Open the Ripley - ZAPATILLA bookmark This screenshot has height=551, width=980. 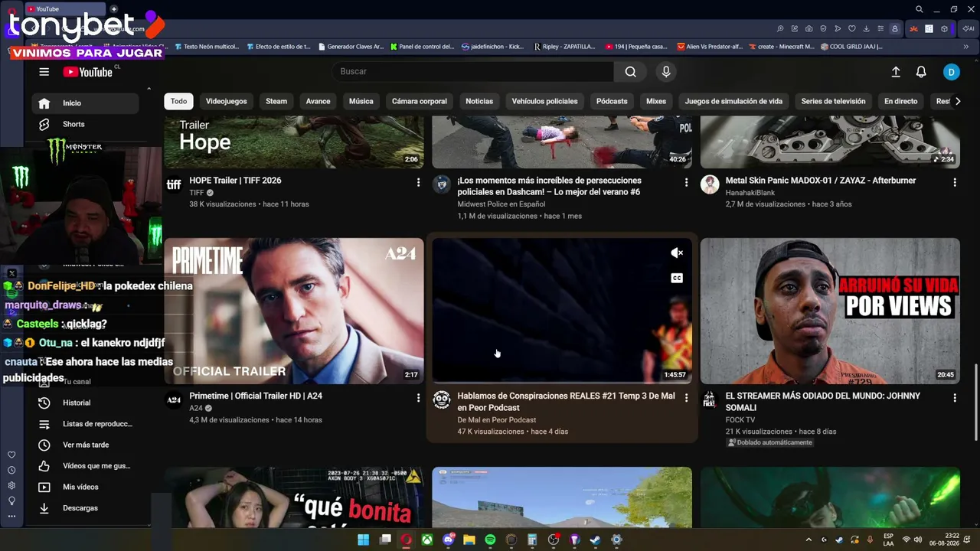point(563,47)
